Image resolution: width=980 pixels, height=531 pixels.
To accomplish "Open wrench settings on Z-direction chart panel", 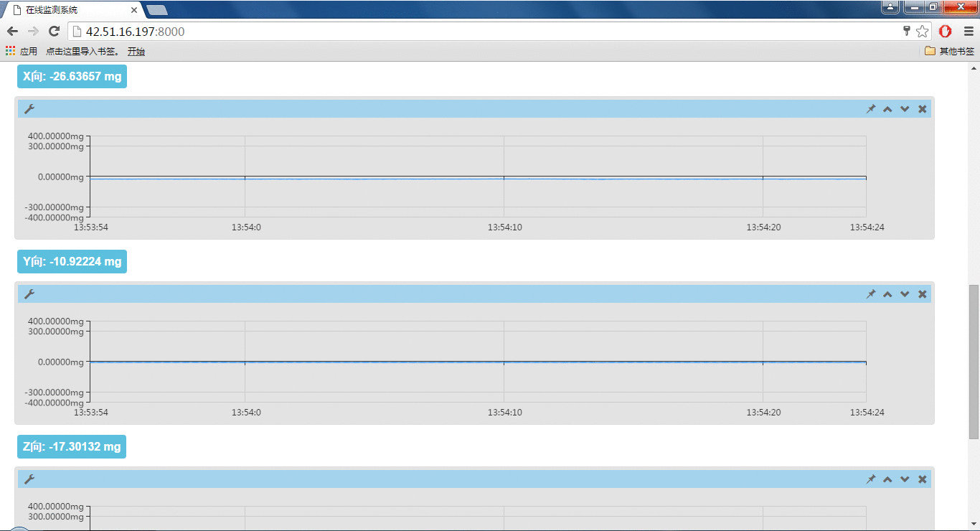I will (29, 479).
